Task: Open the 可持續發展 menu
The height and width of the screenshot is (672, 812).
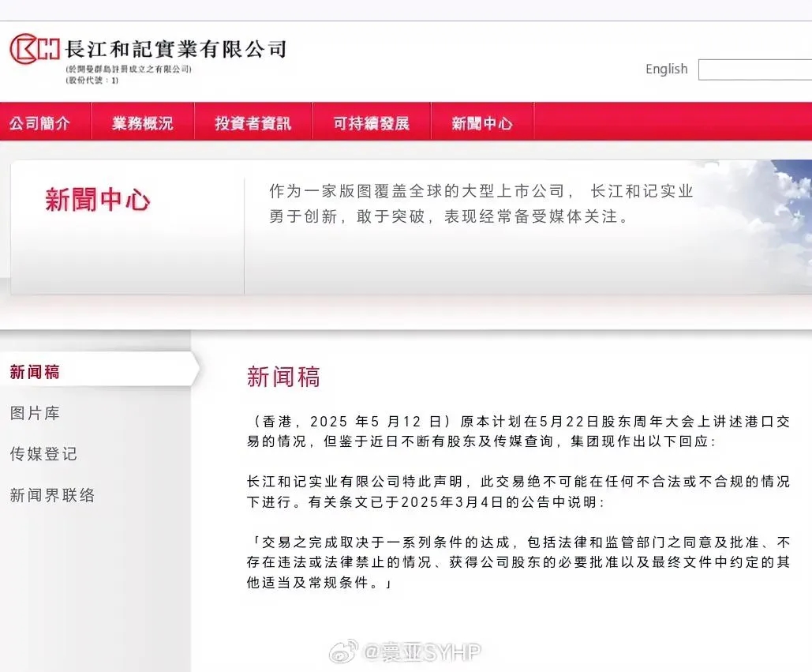Action: 372,123
